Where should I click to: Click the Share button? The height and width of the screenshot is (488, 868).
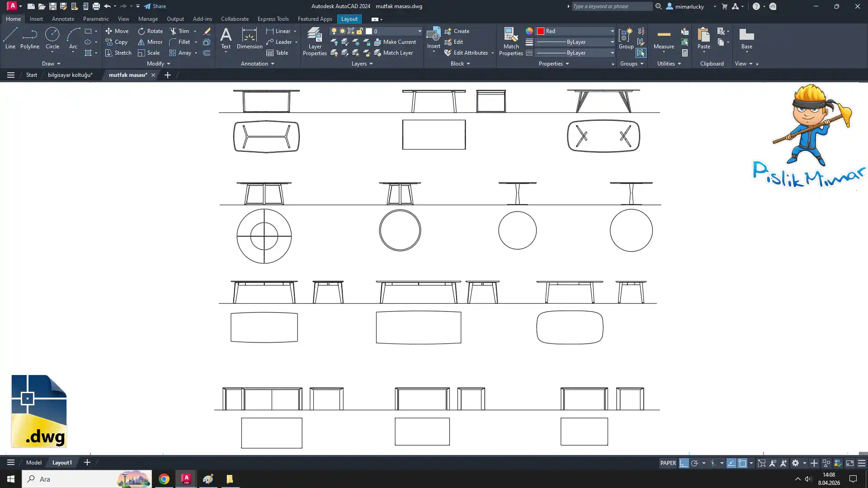(155, 6)
